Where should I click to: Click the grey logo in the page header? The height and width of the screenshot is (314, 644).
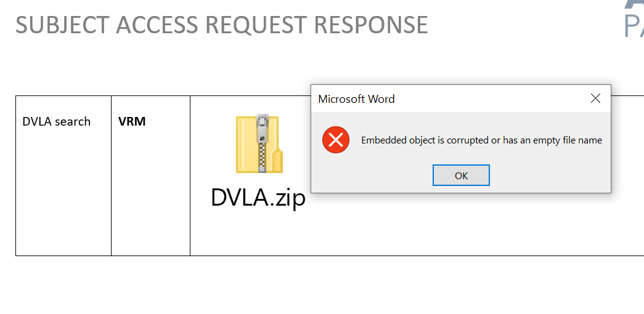(x=634, y=18)
